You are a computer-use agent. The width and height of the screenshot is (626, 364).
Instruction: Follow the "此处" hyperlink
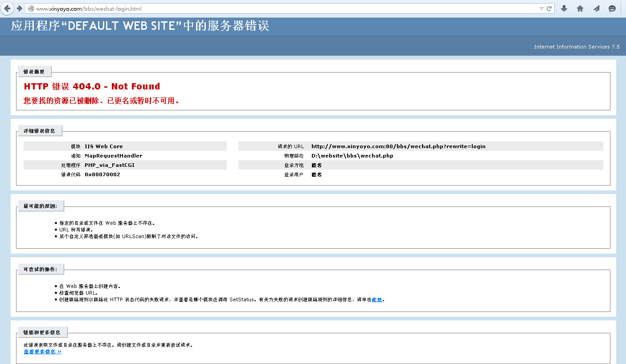point(377,299)
